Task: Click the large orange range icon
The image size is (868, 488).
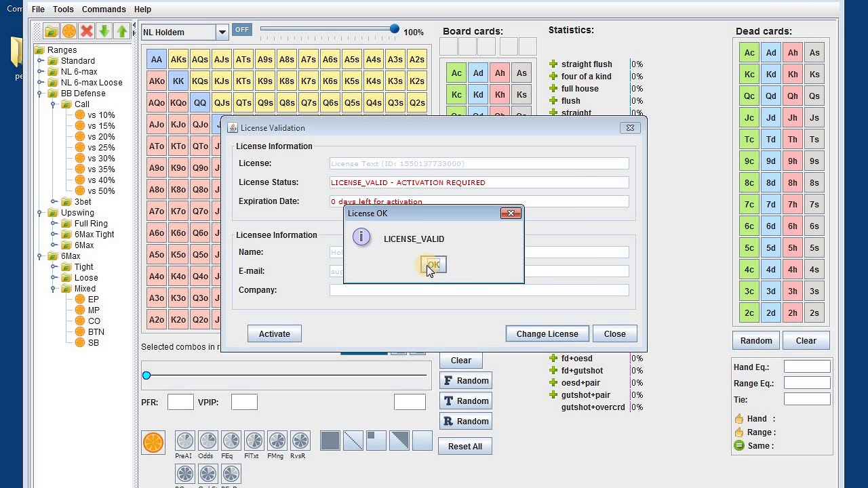Action: point(153,442)
